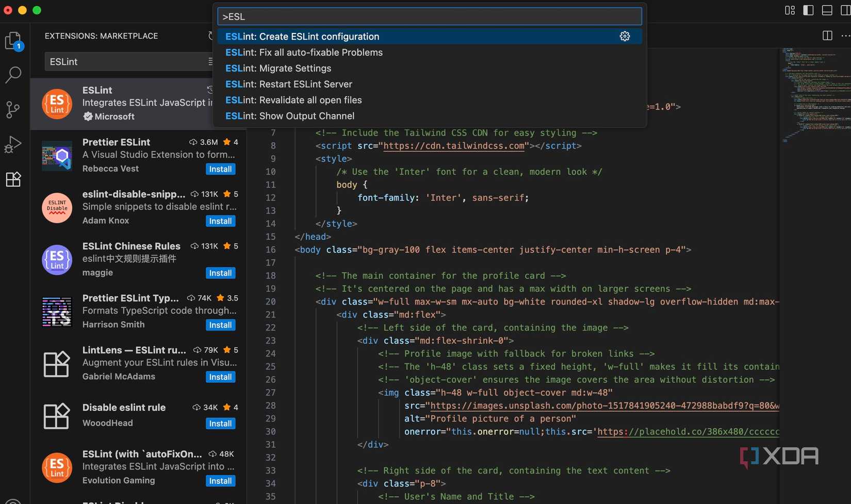Click gear icon beside Create ESLint configuration
Image resolution: width=851 pixels, height=504 pixels.
(x=625, y=36)
